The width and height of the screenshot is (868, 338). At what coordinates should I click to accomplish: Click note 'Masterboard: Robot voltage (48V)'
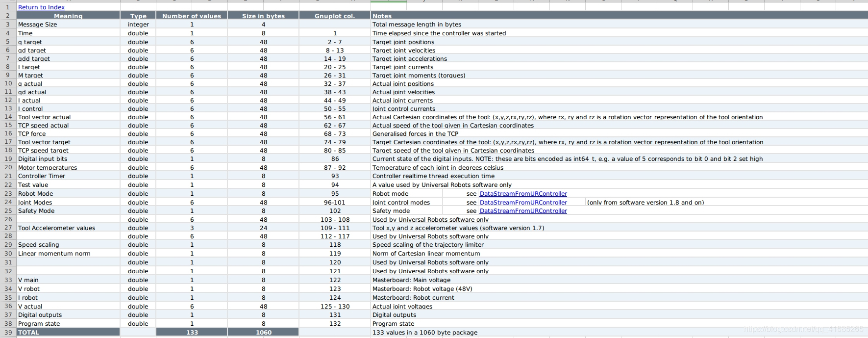422,289
